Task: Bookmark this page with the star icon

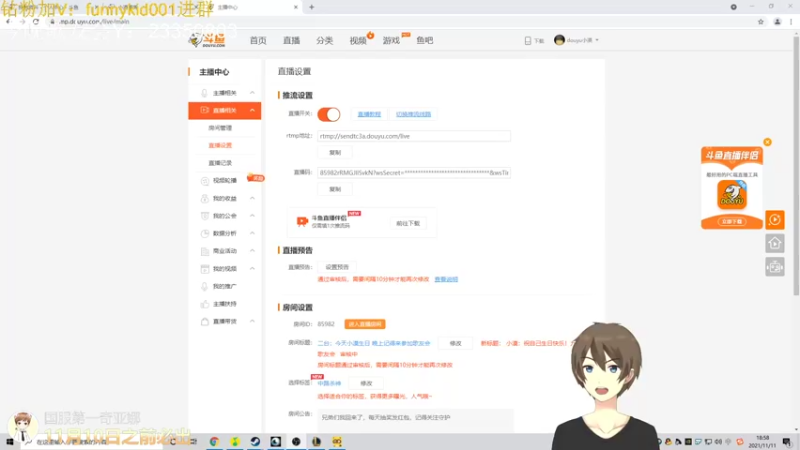Action: 761,22
